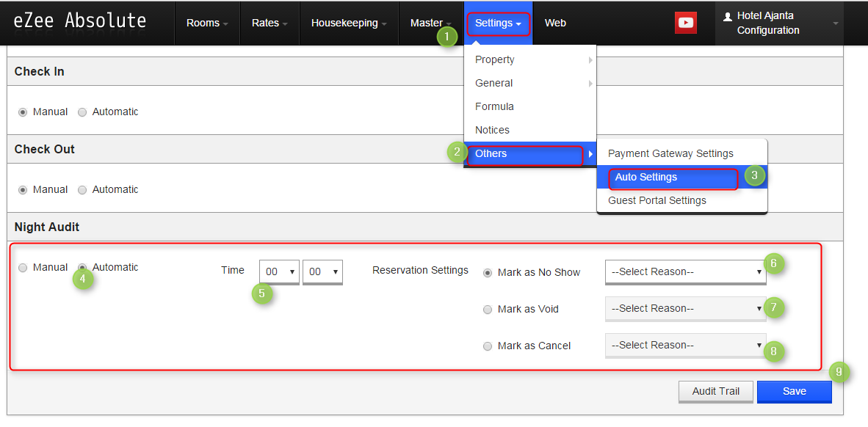
Task: Click the Check In section header
Action: [424, 71]
